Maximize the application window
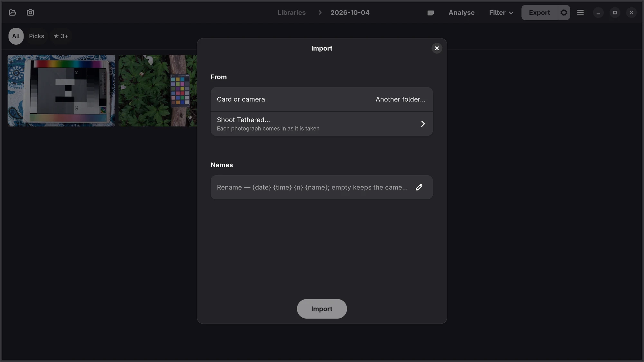This screenshot has height=362, width=644. (615, 13)
